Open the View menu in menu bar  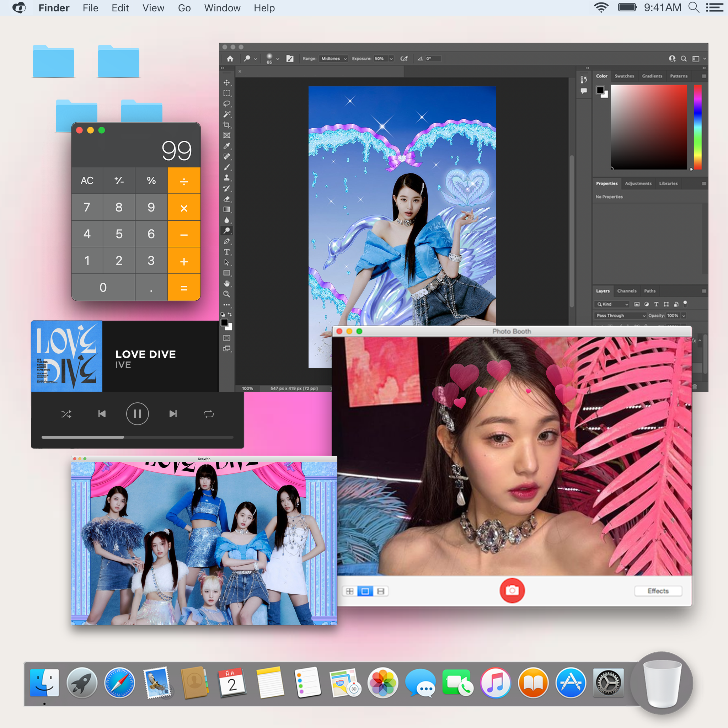(x=153, y=8)
